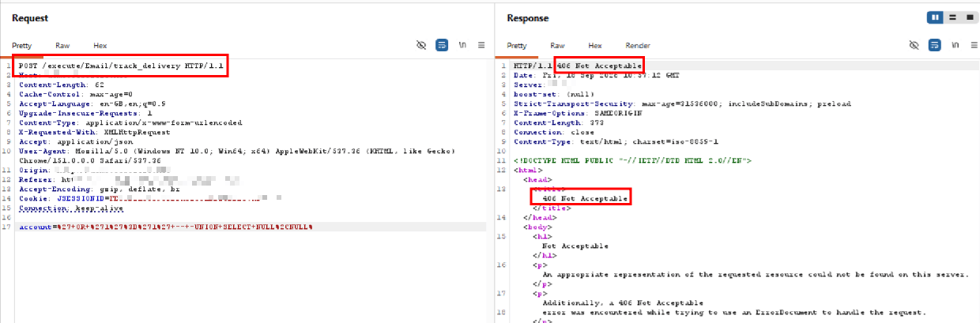
Task: Click the <!DOCTYPE HTML PUBLIC line
Action: pyautogui.click(x=632, y=160)
